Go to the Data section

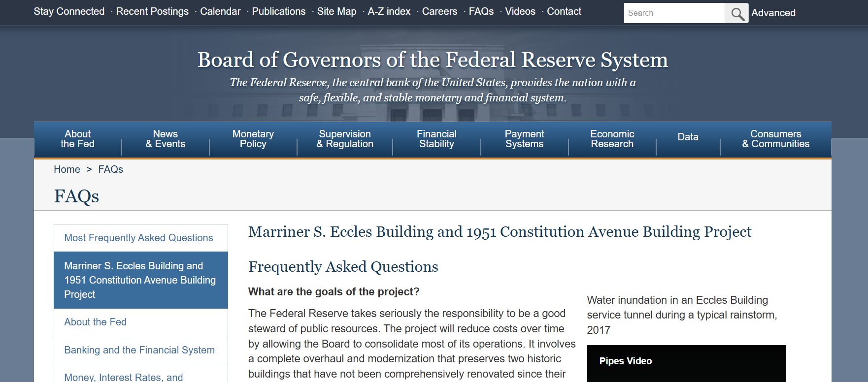(x=688, y=137)
